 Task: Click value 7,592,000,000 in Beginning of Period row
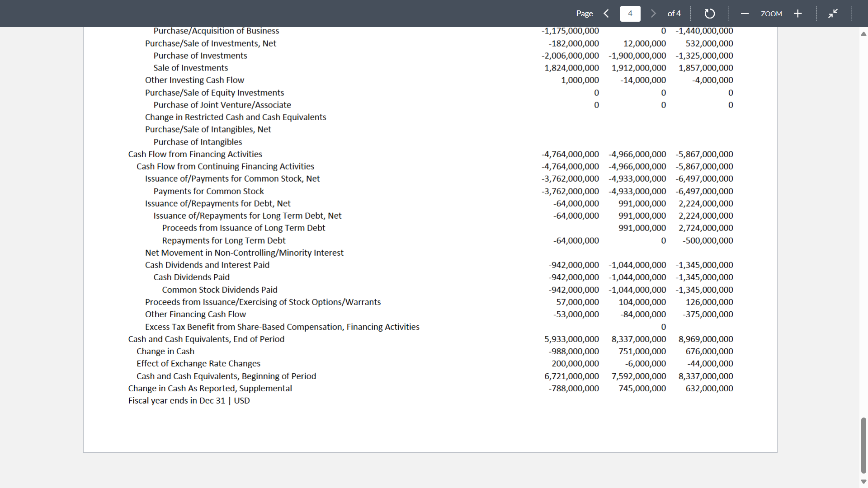click(639, 376)
